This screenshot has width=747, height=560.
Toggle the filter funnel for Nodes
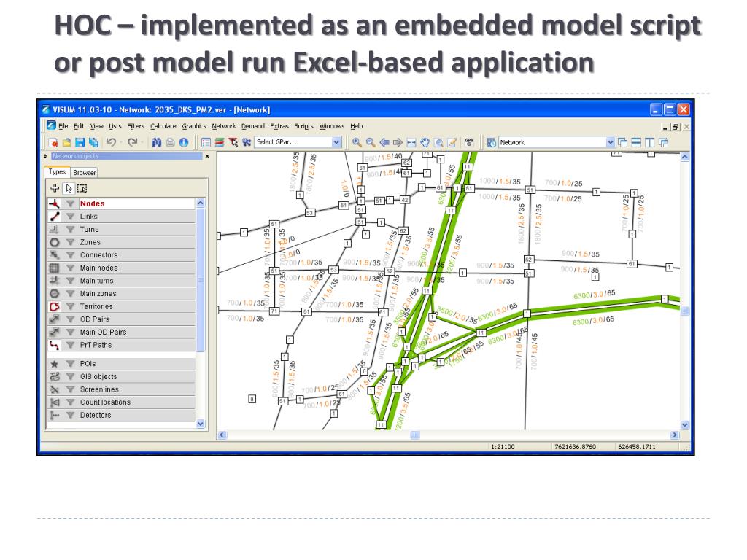71,203
